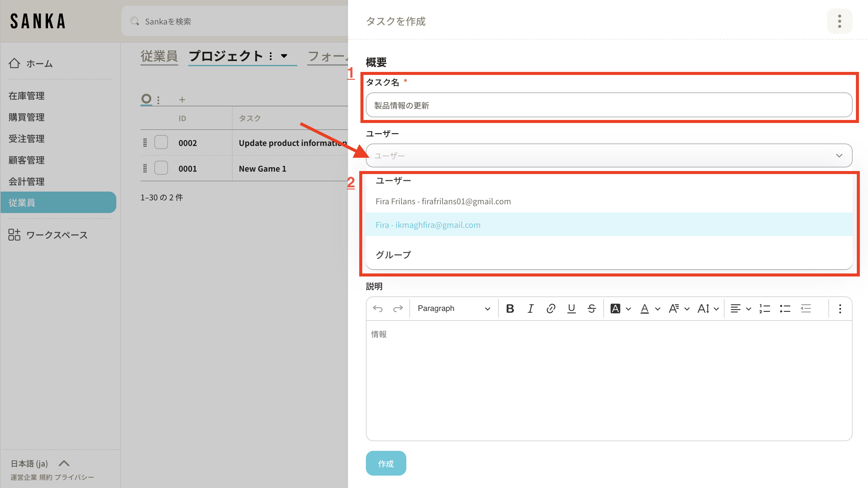Toggle underline formatting icon
The height and width of the screenshot is (488, 868).
click(x=571, y=309)
